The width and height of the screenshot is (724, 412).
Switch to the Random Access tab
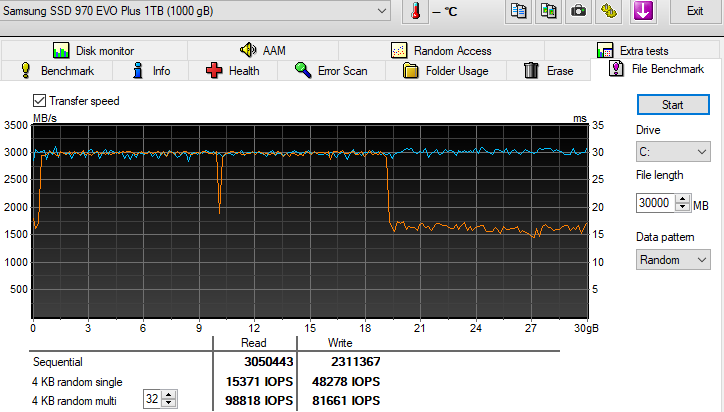pyautogui.click(x=441, y=50)
